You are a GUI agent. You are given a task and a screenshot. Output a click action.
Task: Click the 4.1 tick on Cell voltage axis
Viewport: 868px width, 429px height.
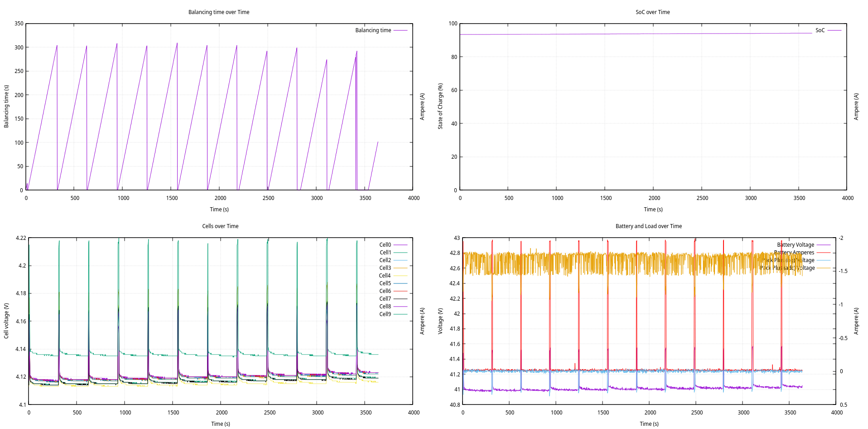point(22,405)
